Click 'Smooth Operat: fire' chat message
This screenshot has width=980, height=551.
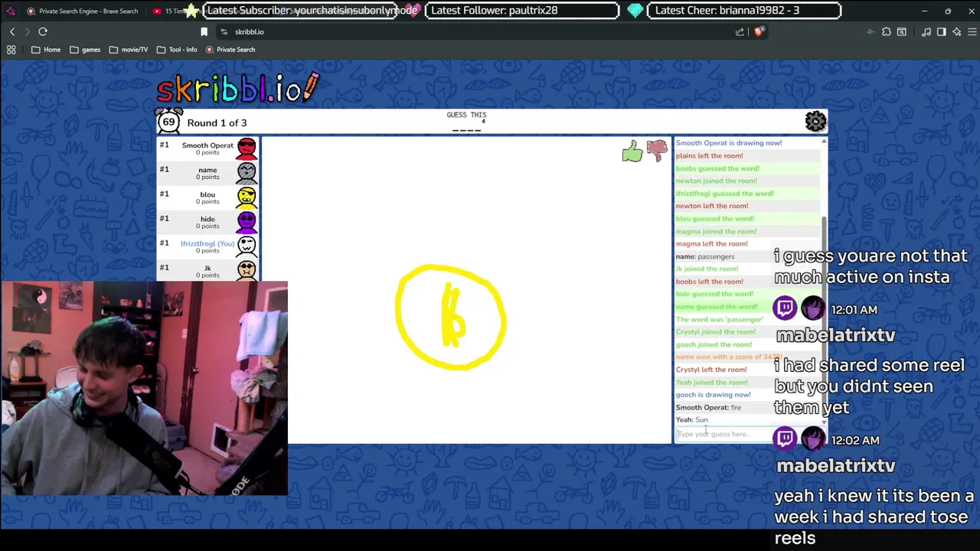point(708,407)
